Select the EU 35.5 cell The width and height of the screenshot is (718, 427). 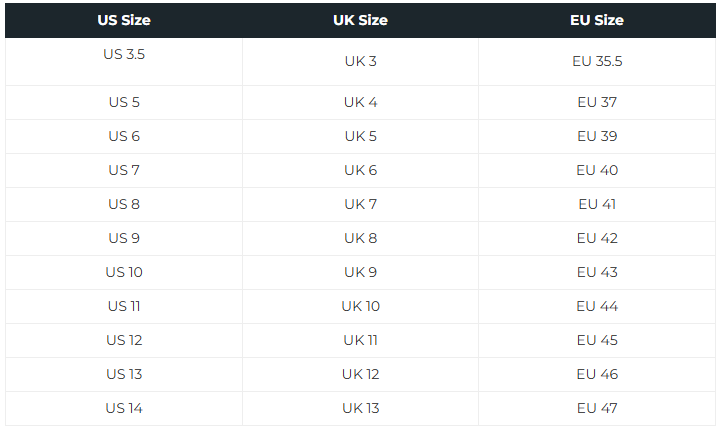tap(597, 61)
